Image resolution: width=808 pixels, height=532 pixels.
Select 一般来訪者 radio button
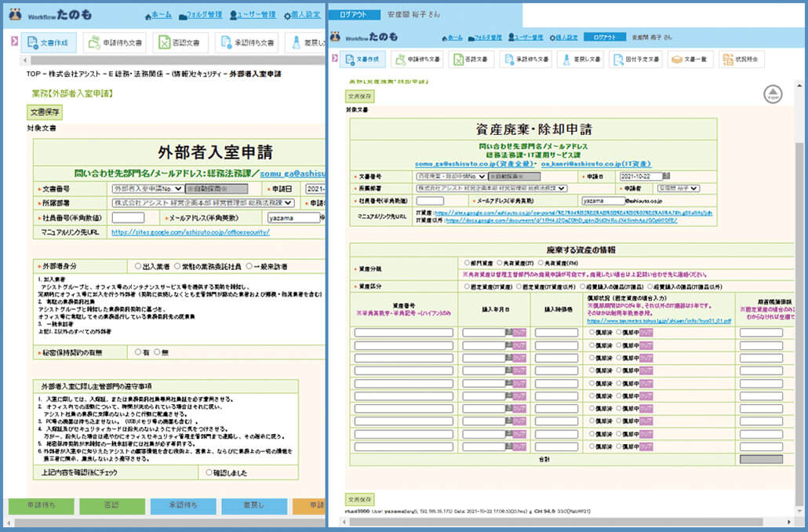(249, 266)
